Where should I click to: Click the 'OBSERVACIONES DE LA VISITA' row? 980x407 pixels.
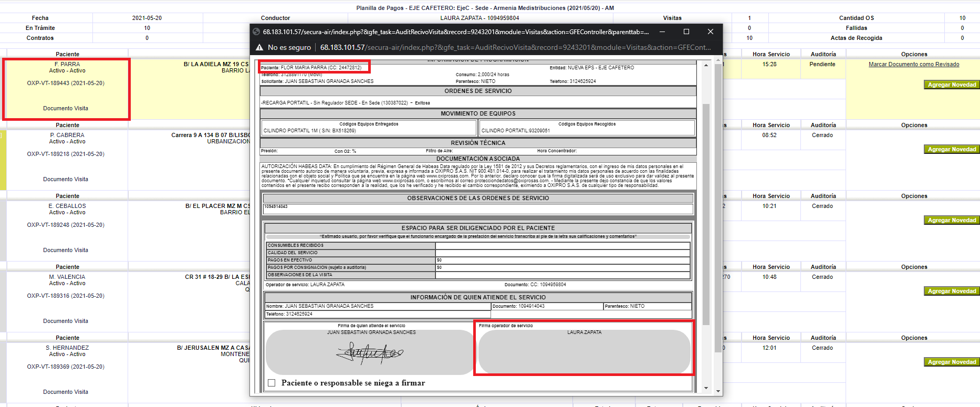pos(478,275)
